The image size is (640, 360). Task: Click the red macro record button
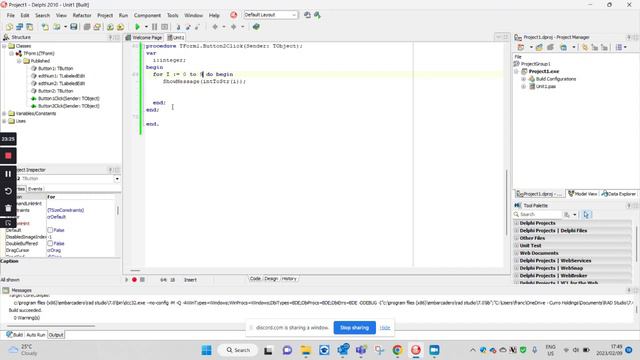(134, 280)
